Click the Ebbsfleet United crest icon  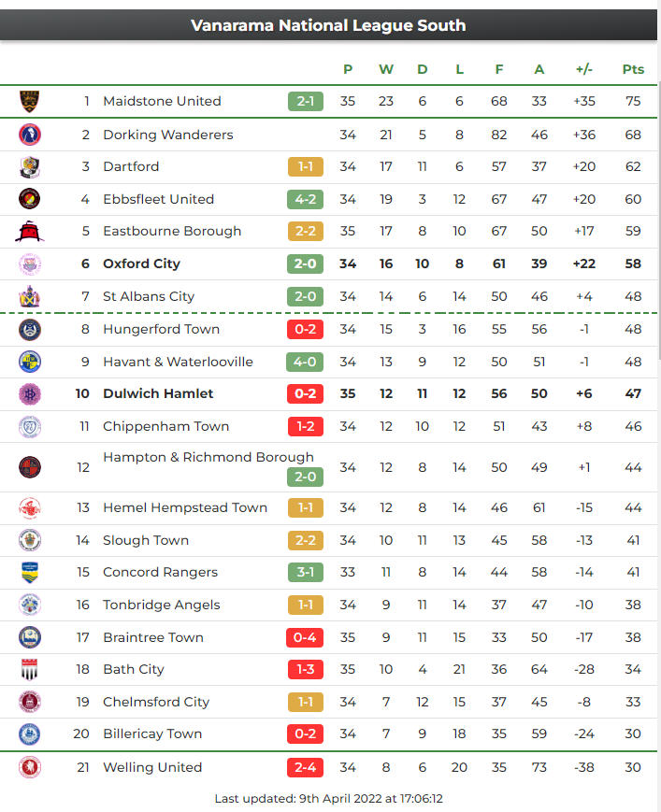[x=30, y=199]
